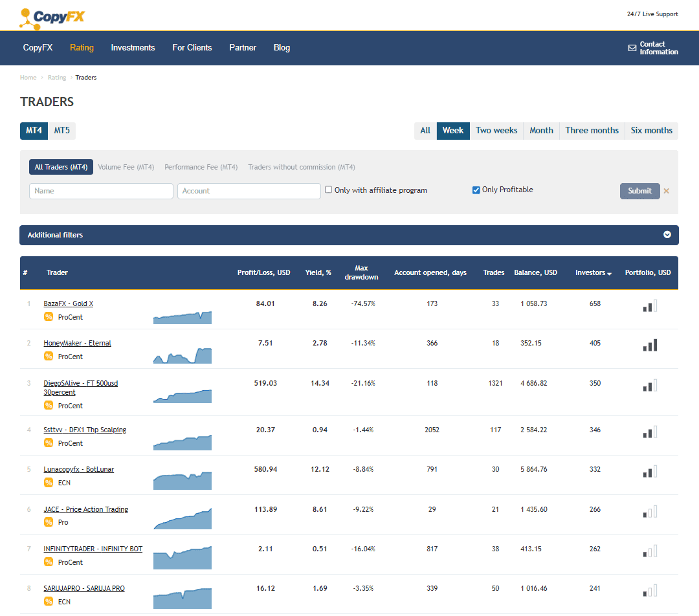
Task: Click the INFINITYTRADER portfolio bars icon
Action: click(650, 551)
